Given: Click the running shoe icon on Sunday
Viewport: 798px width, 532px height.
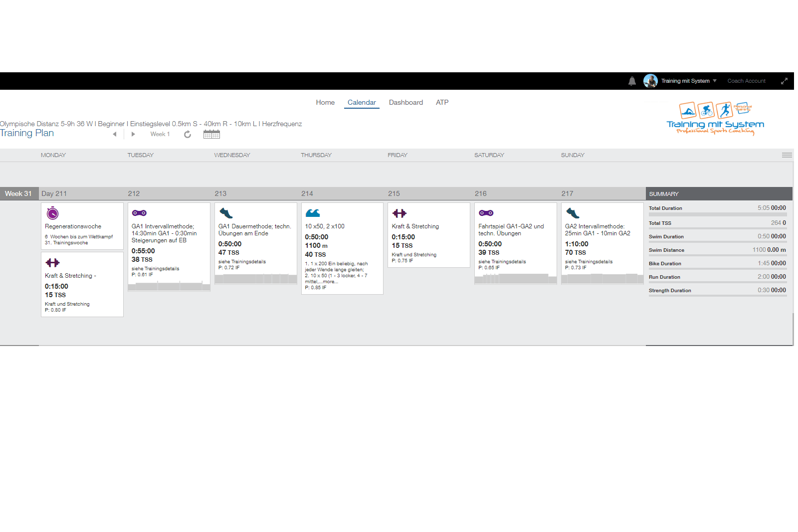Looking at the screenshot, I should pos(573,213).
